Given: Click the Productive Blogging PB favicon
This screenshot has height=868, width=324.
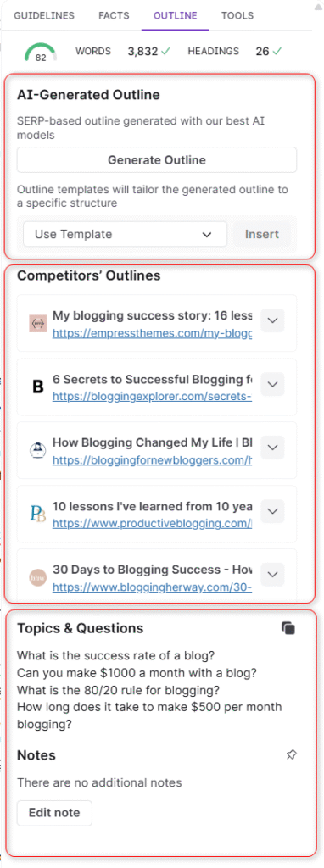Looking at the screenshot, I should (x=37, y=514).
